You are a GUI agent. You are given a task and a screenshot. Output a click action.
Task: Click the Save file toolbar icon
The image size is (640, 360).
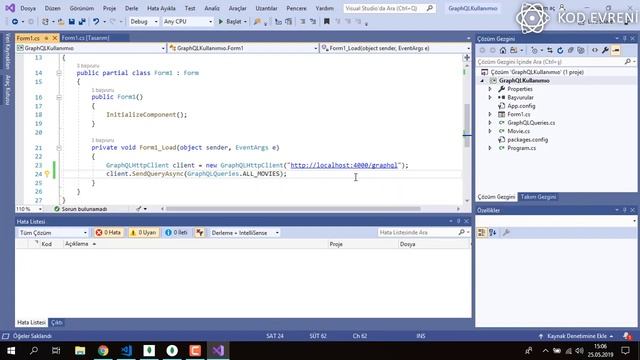[x=71, y=22]
